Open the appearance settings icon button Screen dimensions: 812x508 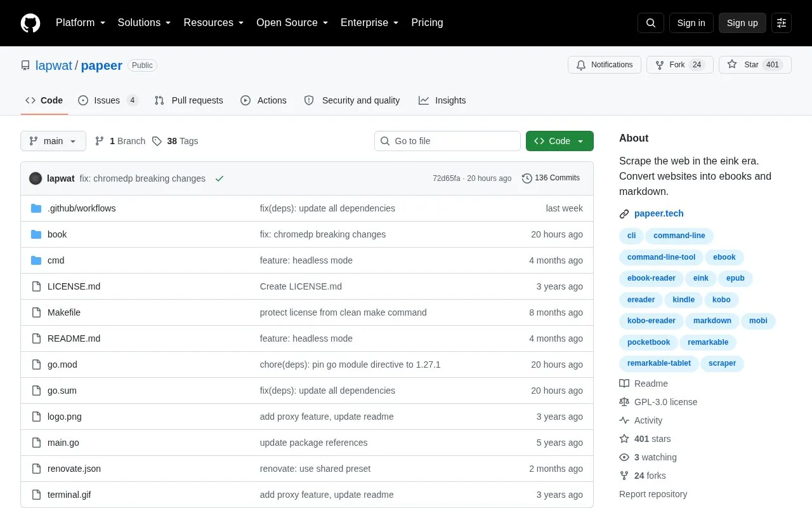click(782, 23)
